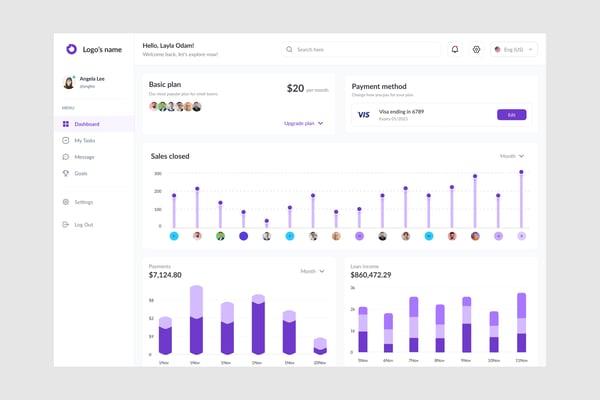The image size is (600, 400).
Task: Click the $20 plan price
Action: tap(295, 88)
